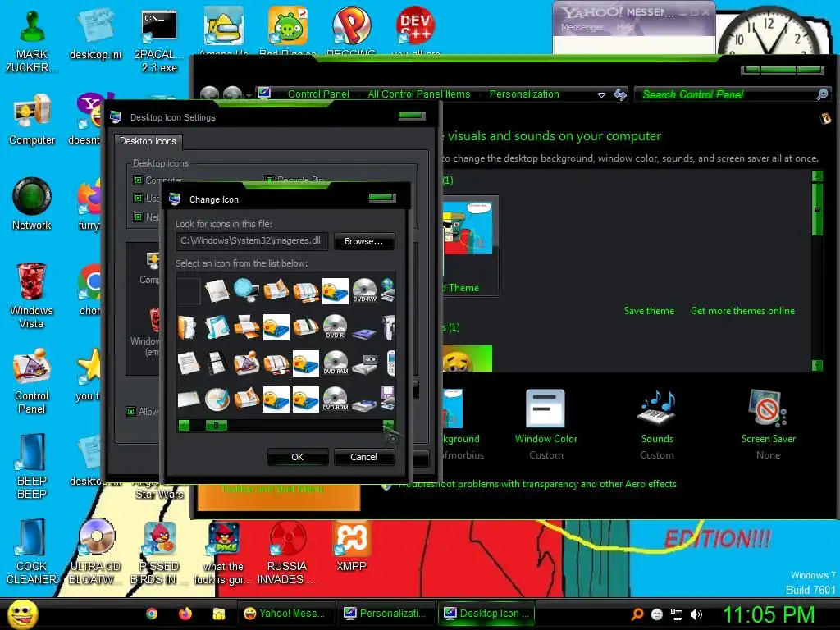
Task: Select the DVD-ROM disc icon
Action: click(x=336, y=399)
